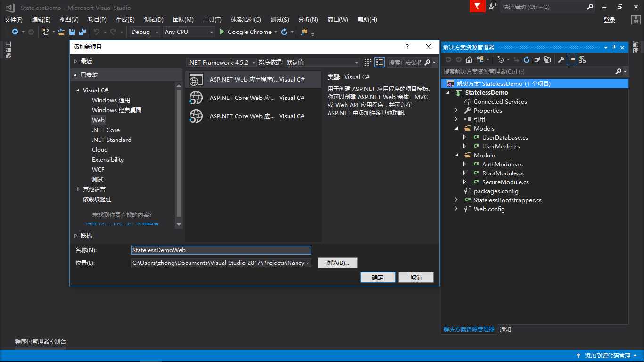Click the undo toolbar icon
Screen dimensions: 644x362
pos(96,32)
